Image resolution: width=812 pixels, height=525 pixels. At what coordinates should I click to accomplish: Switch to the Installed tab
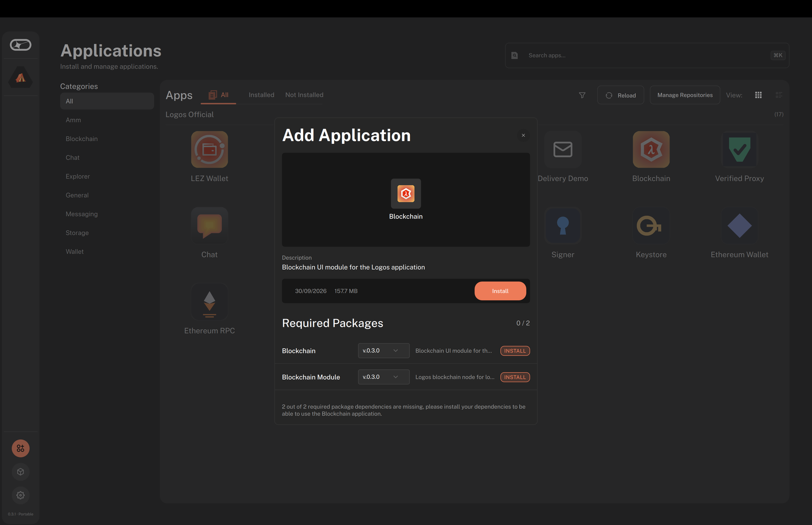click(261, 95)
